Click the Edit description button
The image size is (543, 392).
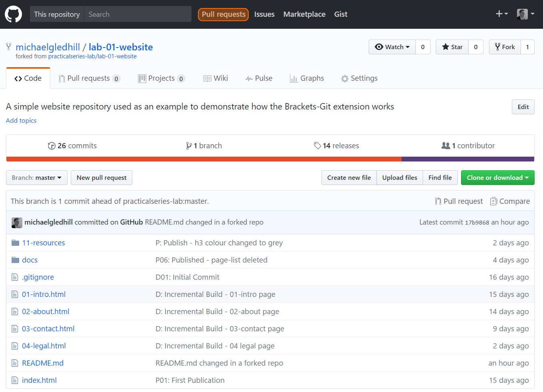click(x=523, y=107)
